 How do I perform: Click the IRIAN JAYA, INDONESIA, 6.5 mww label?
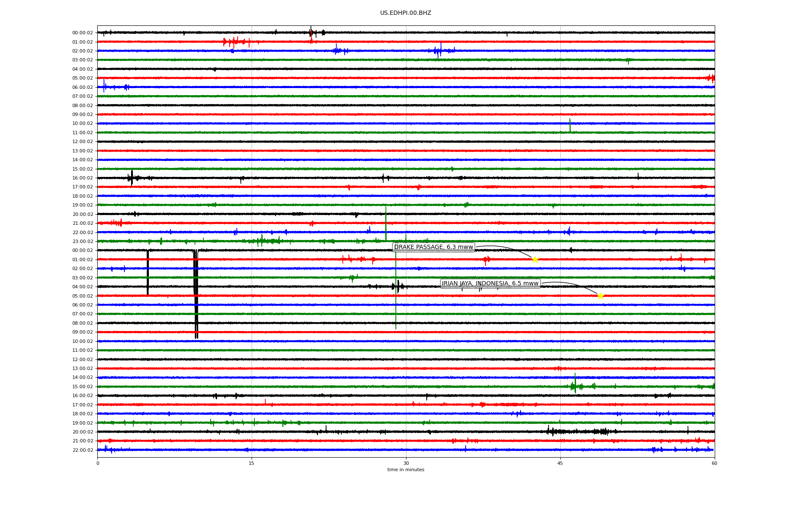[x=490, y=284]
